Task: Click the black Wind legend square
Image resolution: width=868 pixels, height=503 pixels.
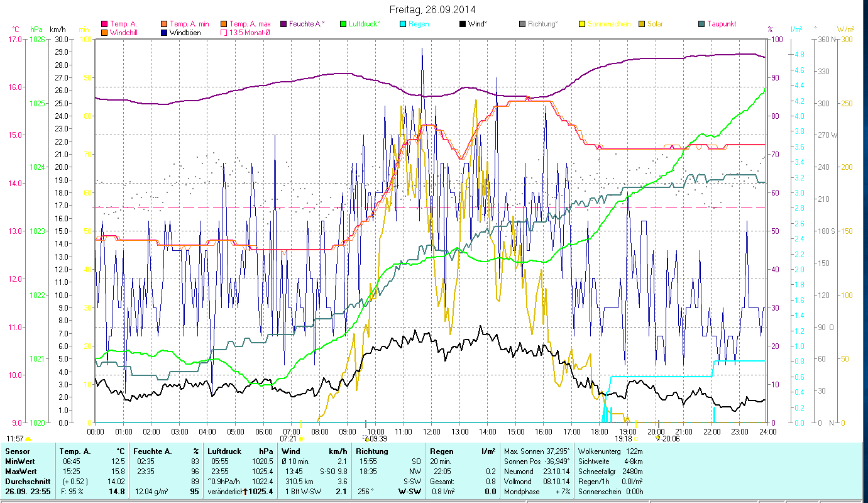Action: click(462, 25)
